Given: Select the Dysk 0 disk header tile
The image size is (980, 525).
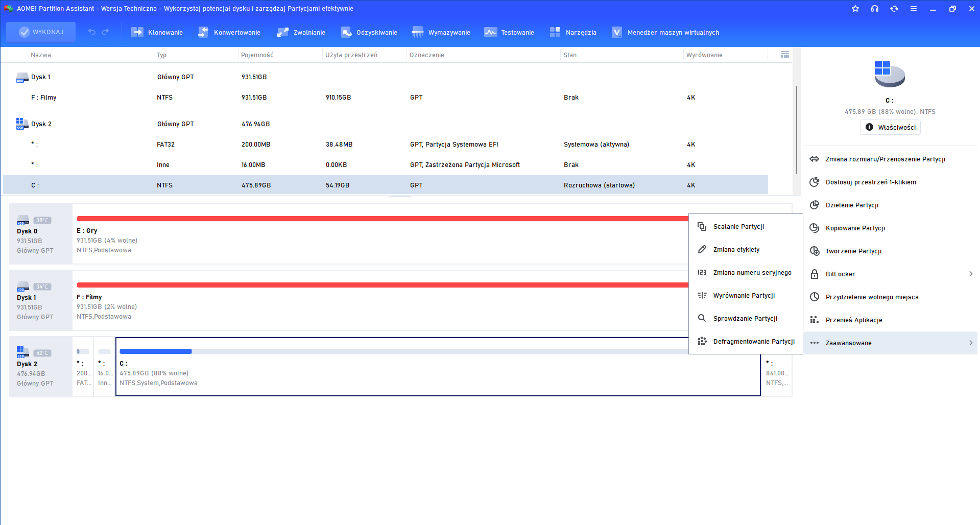Looking at the screenshot, I should coord(40,234).
